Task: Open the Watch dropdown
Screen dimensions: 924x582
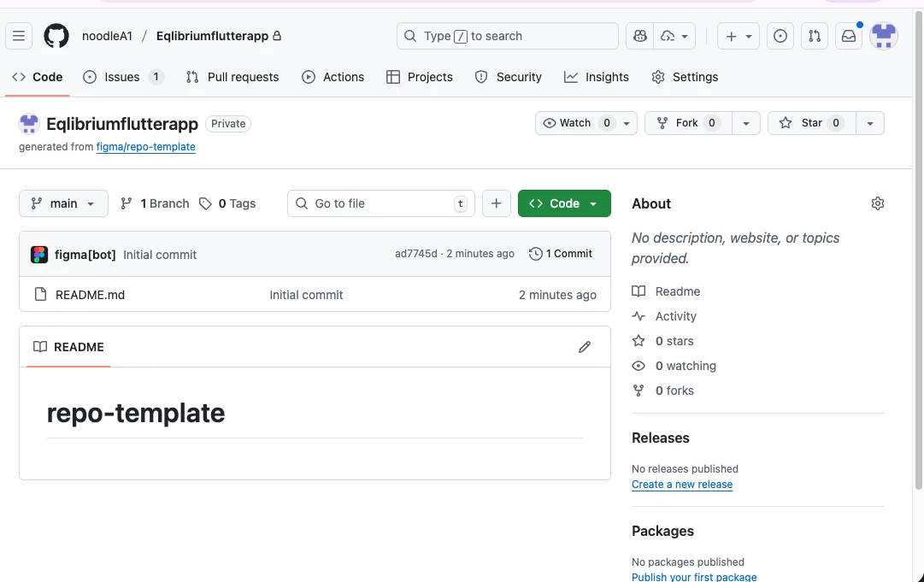Action: click(x=586, y=123)
